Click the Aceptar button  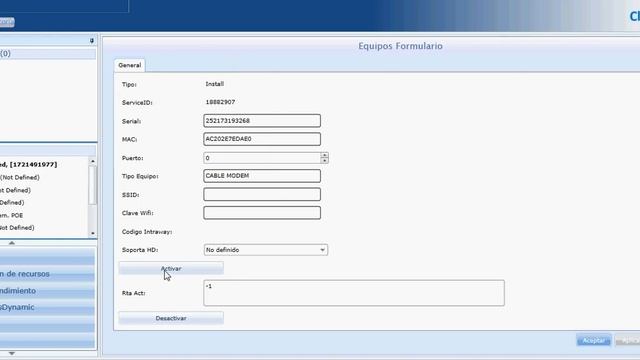point(593,340)
